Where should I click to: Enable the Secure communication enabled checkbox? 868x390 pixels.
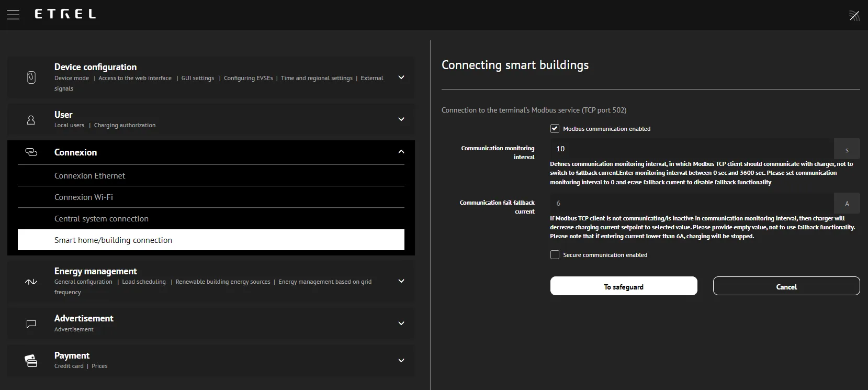click(x=555, y=255)
